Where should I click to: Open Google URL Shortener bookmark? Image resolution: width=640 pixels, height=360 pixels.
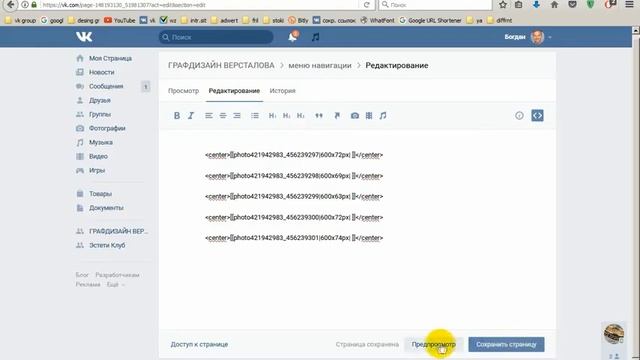point(430,20)
